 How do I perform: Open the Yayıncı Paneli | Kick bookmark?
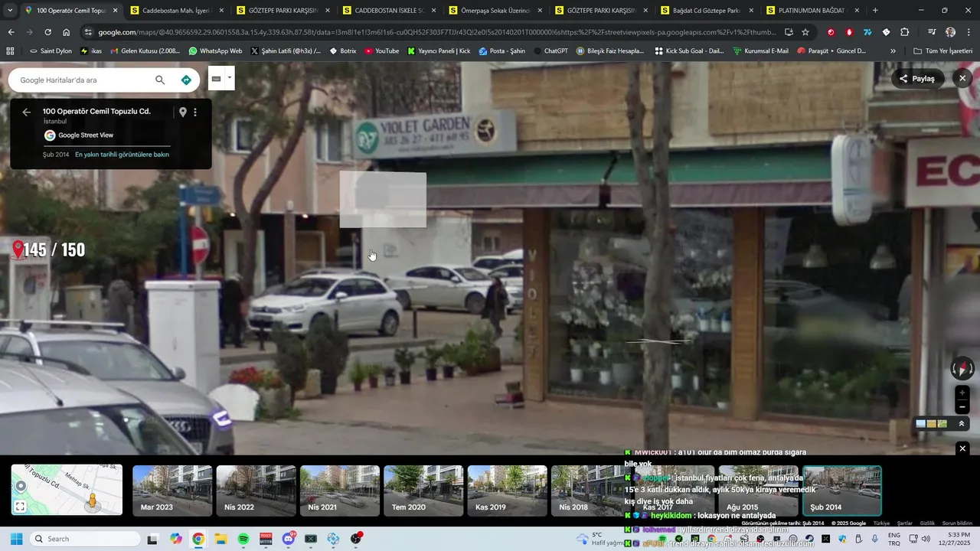point(439,51)
